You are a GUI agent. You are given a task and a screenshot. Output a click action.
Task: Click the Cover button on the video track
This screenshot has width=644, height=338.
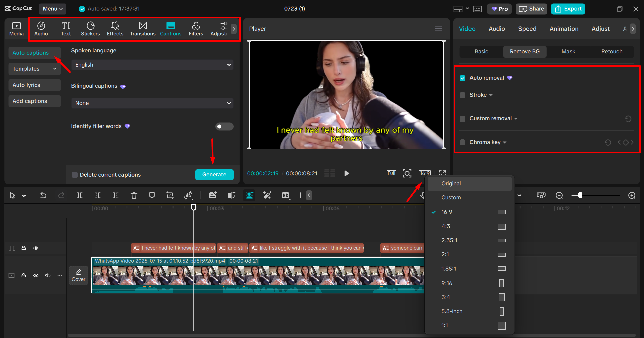point(78,275)
